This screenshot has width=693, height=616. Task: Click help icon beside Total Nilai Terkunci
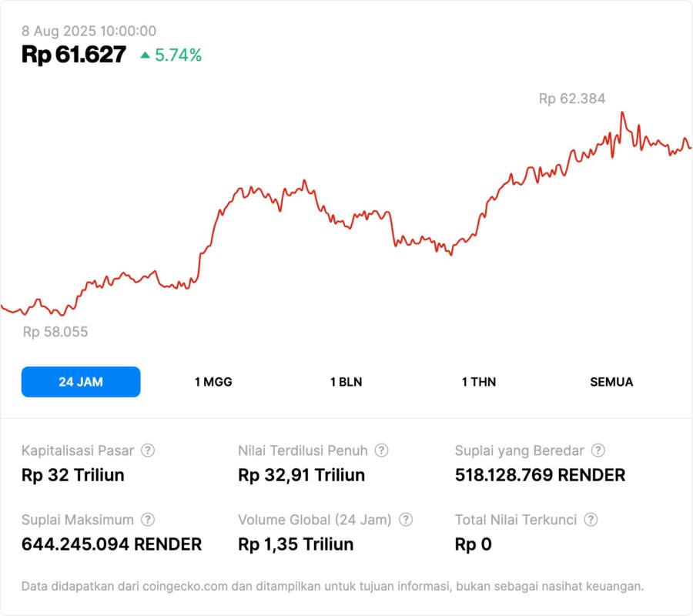[591, 520]
